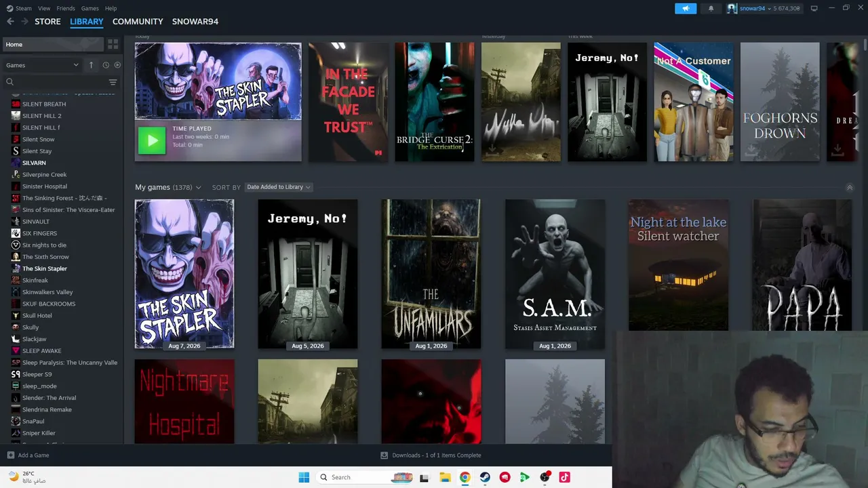
Task: Open Downloads - 1 of 1 Items Complete
Action: 437,455
